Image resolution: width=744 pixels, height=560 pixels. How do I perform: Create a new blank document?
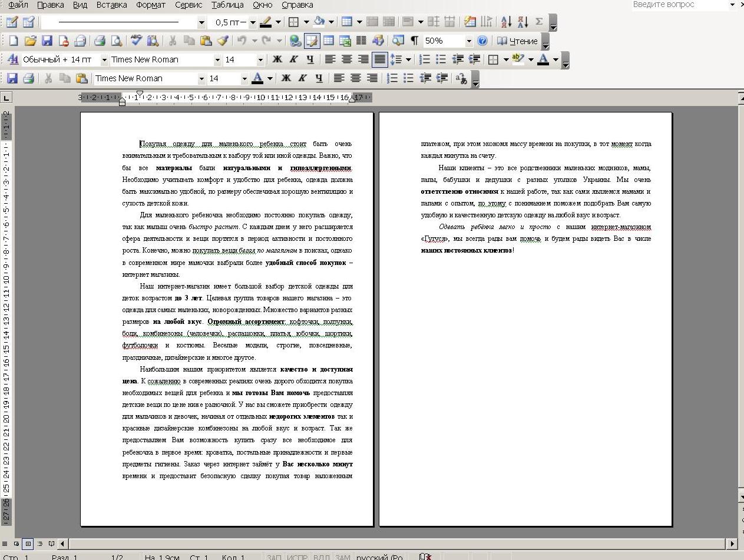click(x=13, y=41)
